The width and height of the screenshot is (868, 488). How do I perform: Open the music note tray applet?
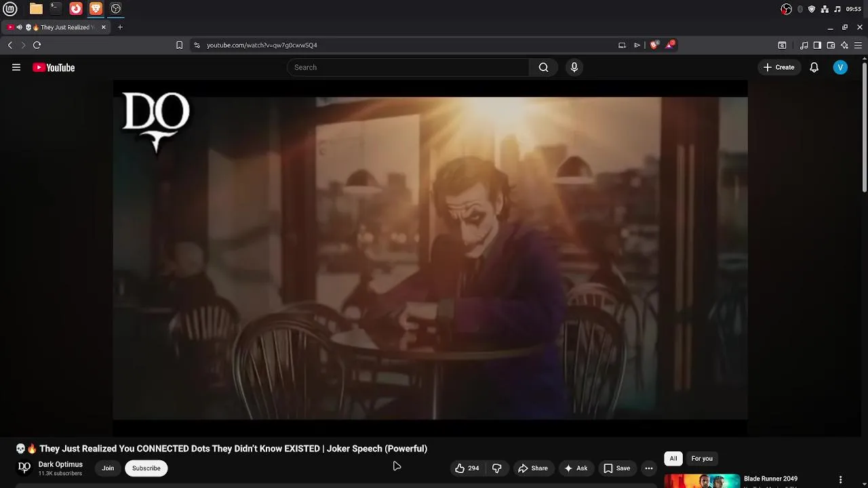click(x=837, y=9)
